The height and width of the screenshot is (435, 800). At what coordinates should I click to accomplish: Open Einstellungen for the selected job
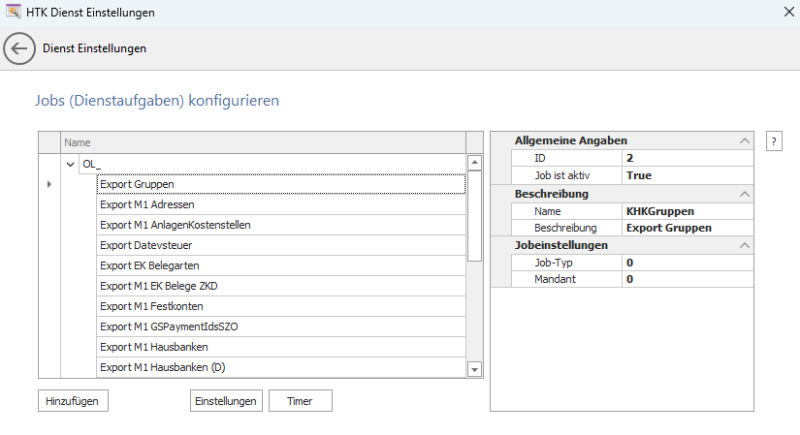coord(226,400)
